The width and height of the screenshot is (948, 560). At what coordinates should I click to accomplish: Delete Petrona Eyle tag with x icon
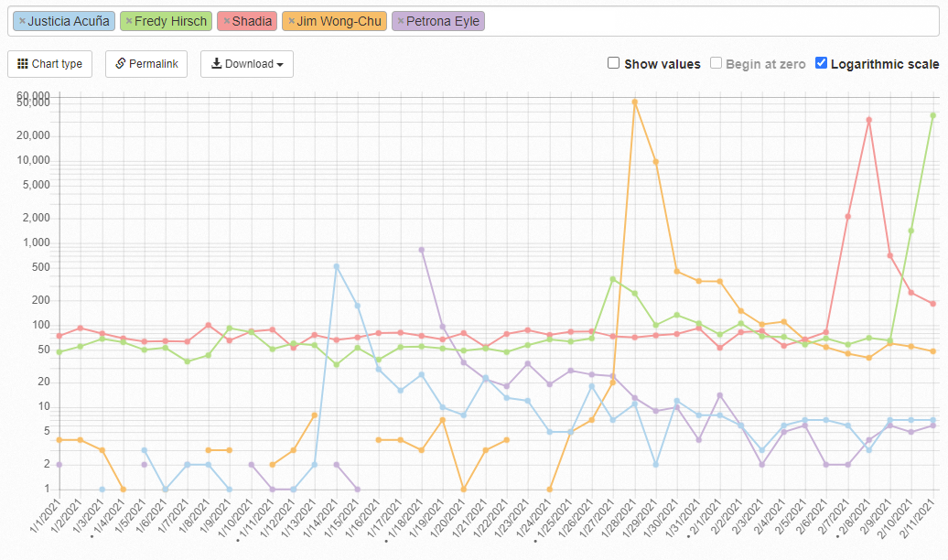click(x=400, y=21)
